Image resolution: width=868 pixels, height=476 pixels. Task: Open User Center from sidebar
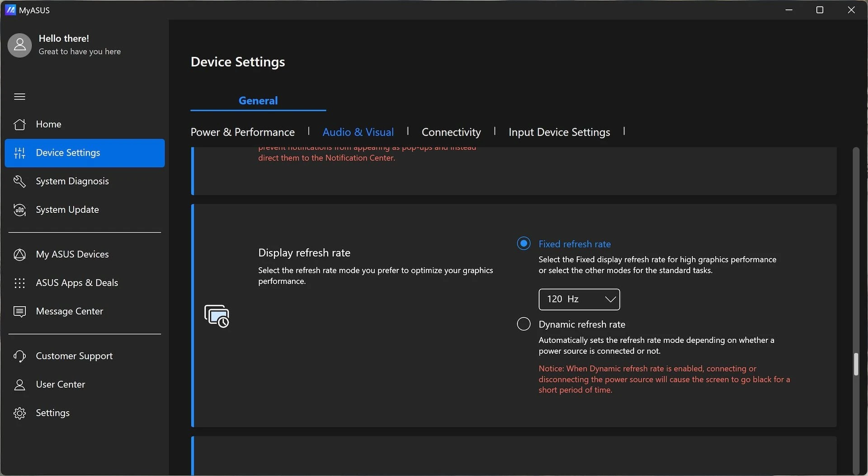85,385
